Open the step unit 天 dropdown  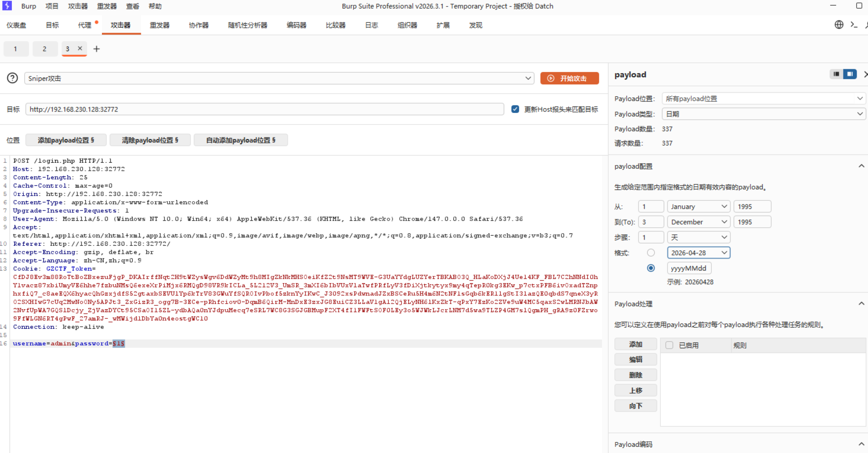coord(699,237)
